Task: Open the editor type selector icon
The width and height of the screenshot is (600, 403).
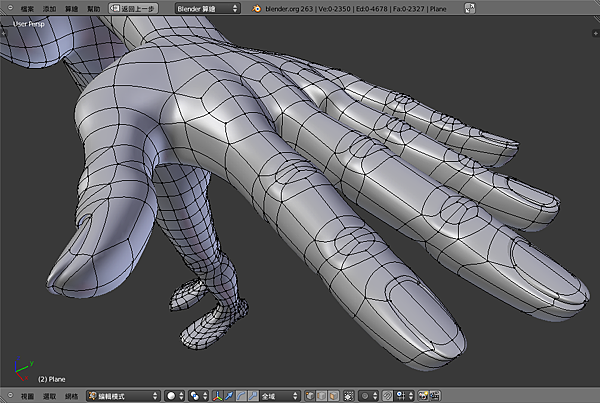Action: (8, 396)
